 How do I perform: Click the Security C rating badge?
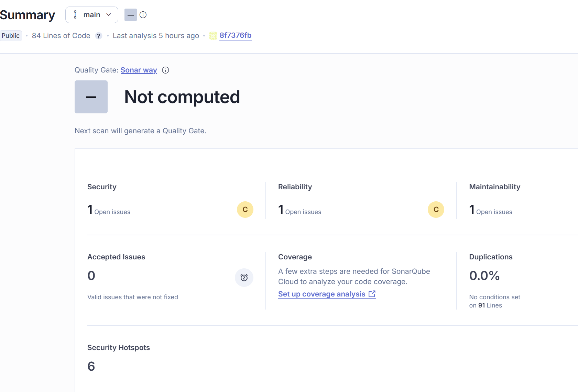coord(245,210)
